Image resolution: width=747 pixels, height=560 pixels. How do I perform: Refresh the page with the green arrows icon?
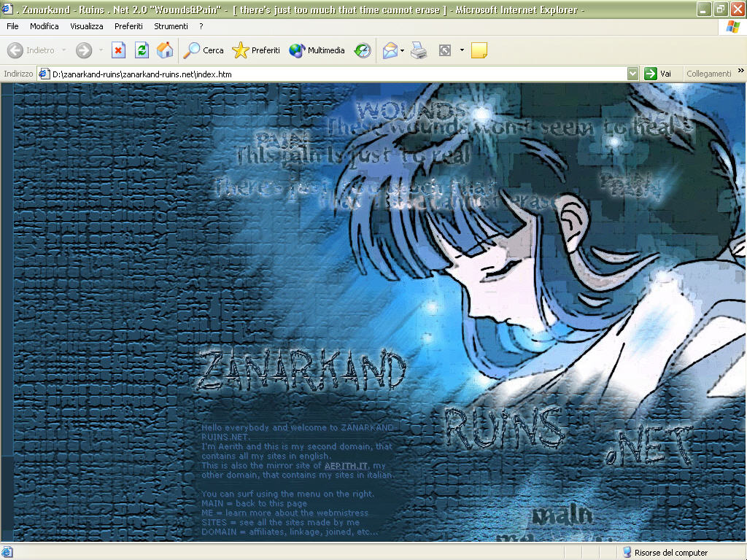[x=142, y=50]
